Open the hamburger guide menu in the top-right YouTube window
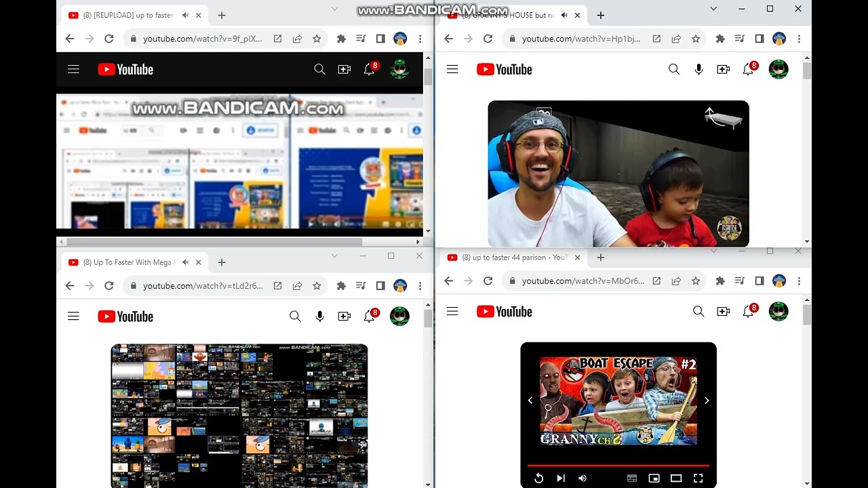 pos(452,69)
